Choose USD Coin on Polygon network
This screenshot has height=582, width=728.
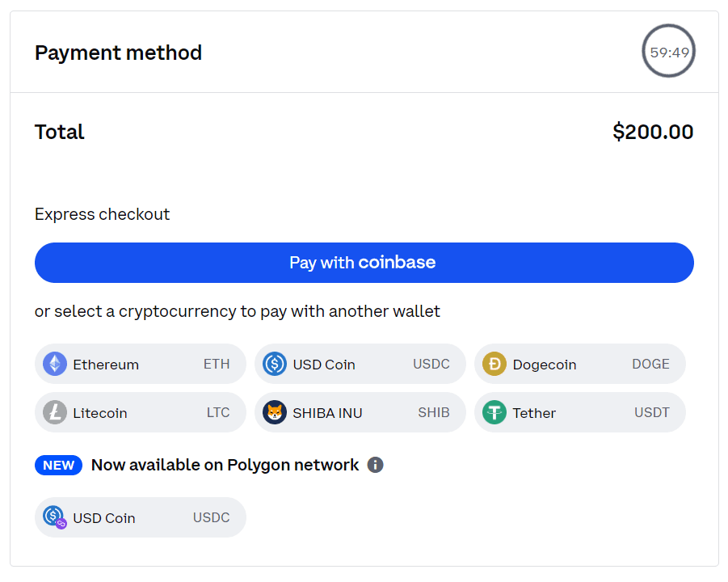point(141,517)
